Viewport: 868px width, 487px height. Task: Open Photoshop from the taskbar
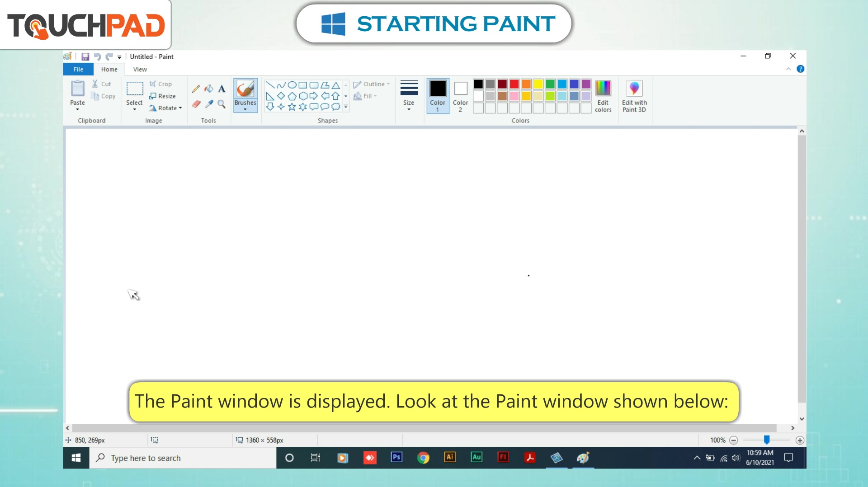(396, 458)
